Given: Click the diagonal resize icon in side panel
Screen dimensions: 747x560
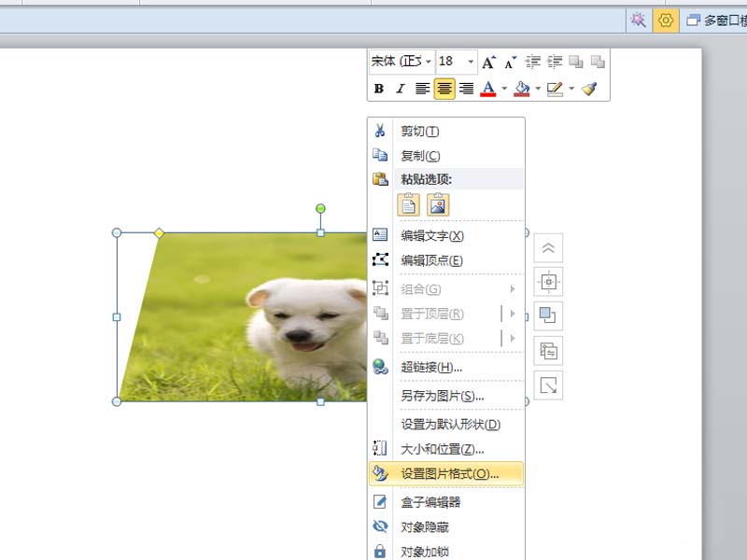Looking at the screenshot, I should (549, 384).
